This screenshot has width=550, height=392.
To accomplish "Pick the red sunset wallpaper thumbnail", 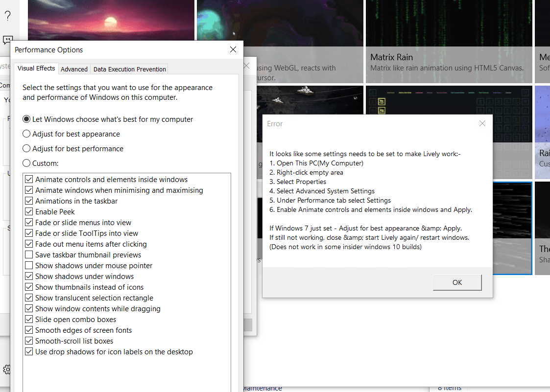I will [111, 22].
